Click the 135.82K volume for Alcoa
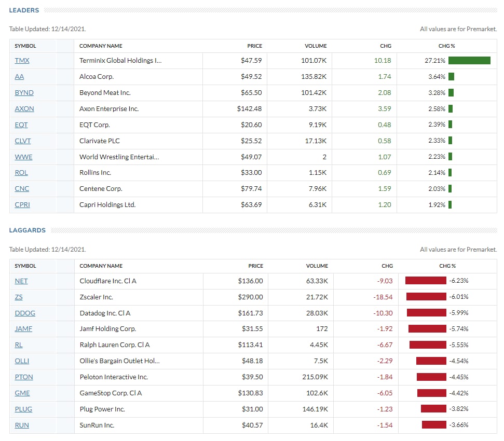 pos(314,76)
